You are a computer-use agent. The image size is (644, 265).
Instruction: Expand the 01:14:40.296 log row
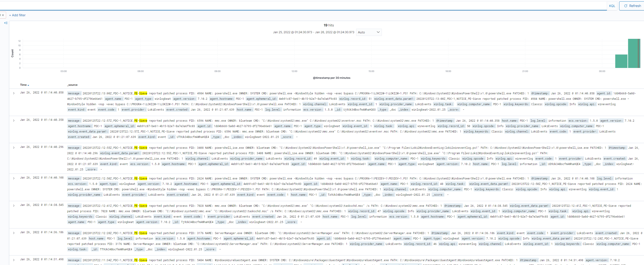click(x=14, y=148)
